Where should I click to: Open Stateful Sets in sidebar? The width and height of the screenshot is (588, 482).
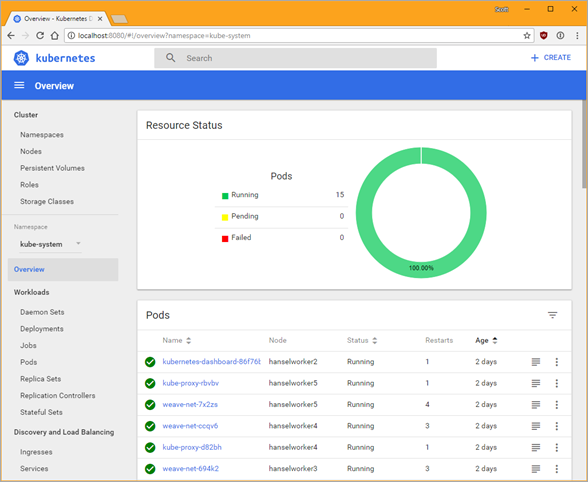pyautogui.click(x=41, y=412)
